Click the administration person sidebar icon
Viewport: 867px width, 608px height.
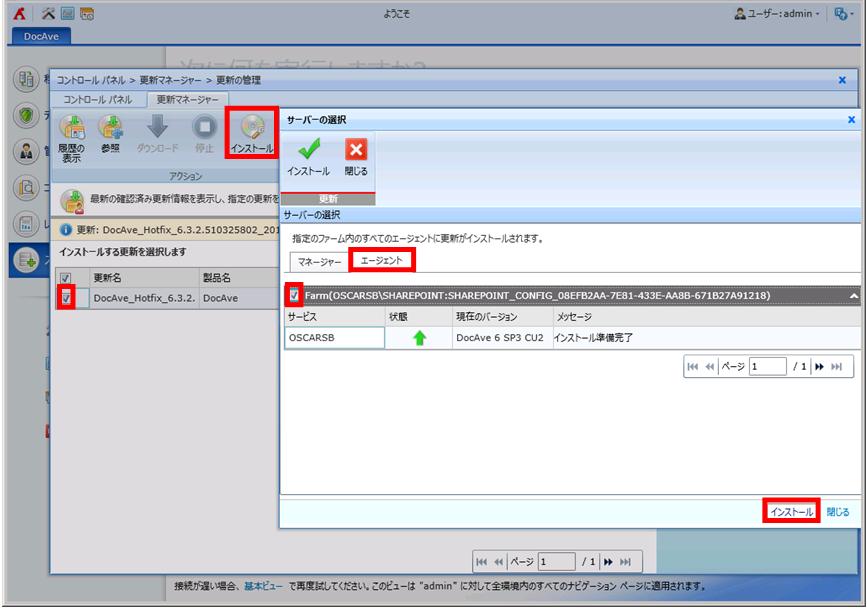26,151
